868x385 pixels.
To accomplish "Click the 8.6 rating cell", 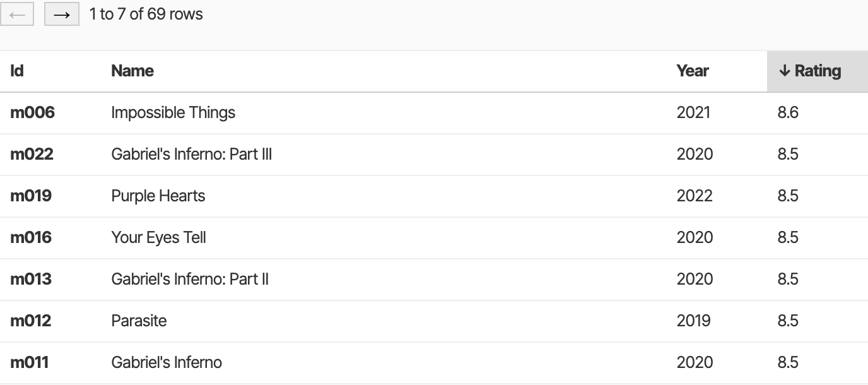I will pos(788,112).
